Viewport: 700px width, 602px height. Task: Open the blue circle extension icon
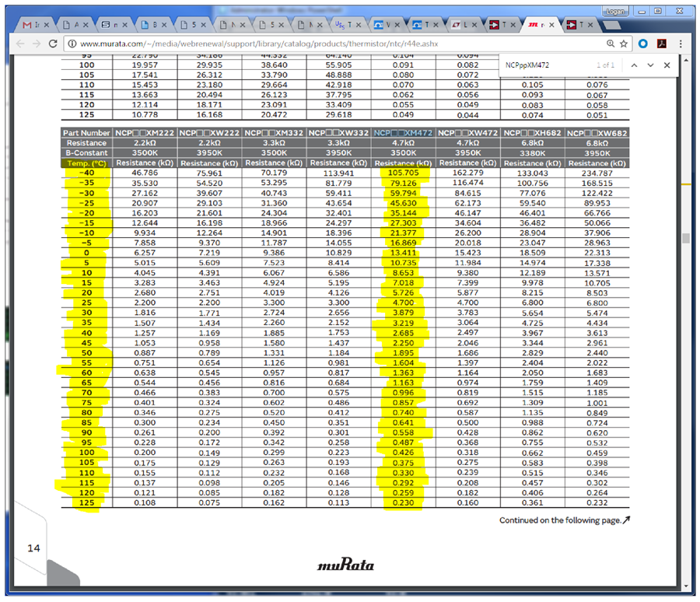[643, 44]
